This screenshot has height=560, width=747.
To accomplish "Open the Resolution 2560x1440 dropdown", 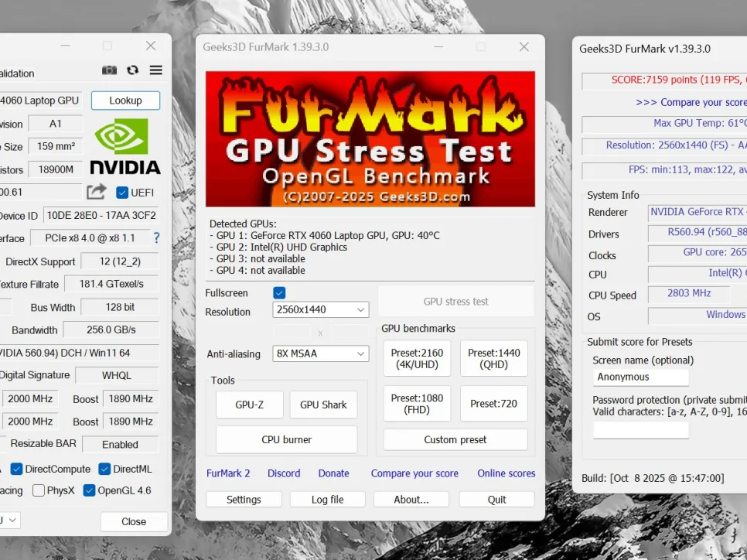I will [321, 309].
